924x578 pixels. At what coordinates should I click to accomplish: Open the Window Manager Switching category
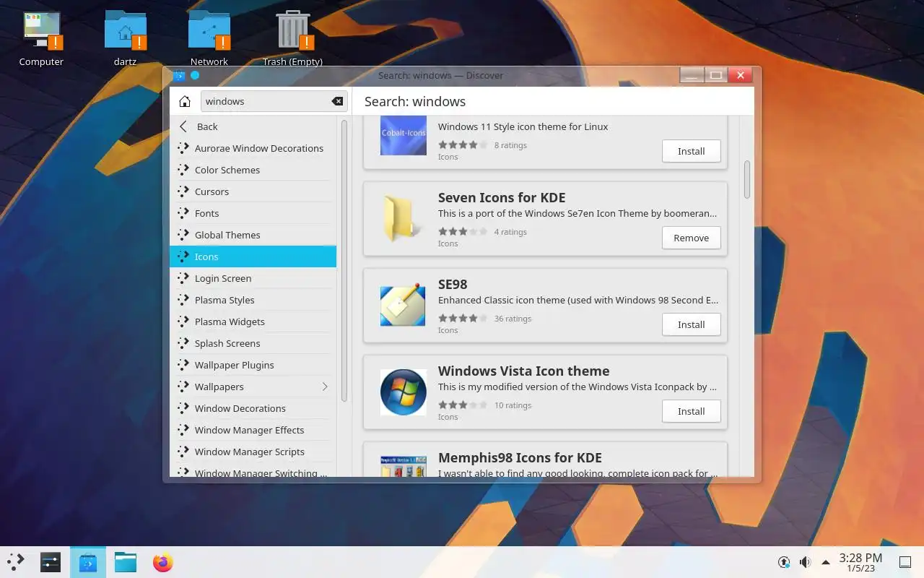[x=253, y=471]
